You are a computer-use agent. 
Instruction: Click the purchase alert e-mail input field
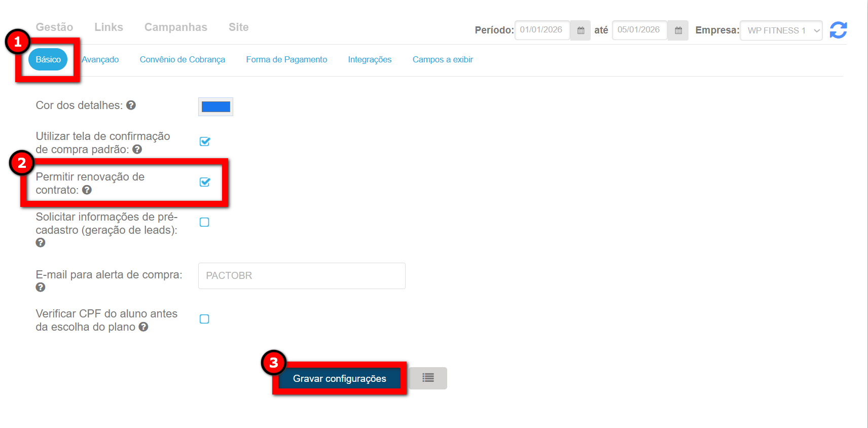point(302,275)
